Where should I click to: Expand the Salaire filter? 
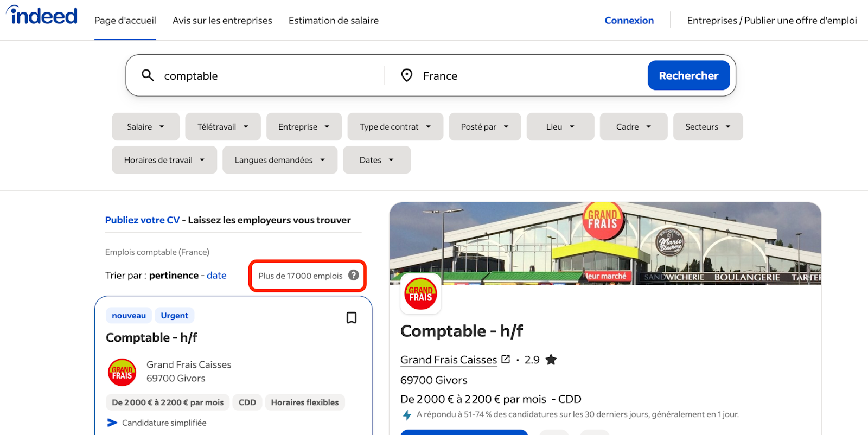[x=145, y=126]
